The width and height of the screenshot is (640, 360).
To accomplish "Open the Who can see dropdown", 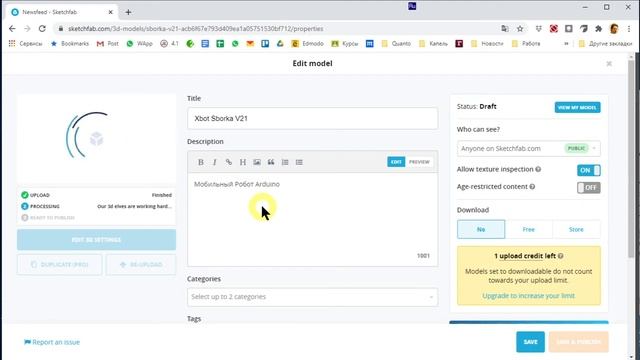I will 529,149.
